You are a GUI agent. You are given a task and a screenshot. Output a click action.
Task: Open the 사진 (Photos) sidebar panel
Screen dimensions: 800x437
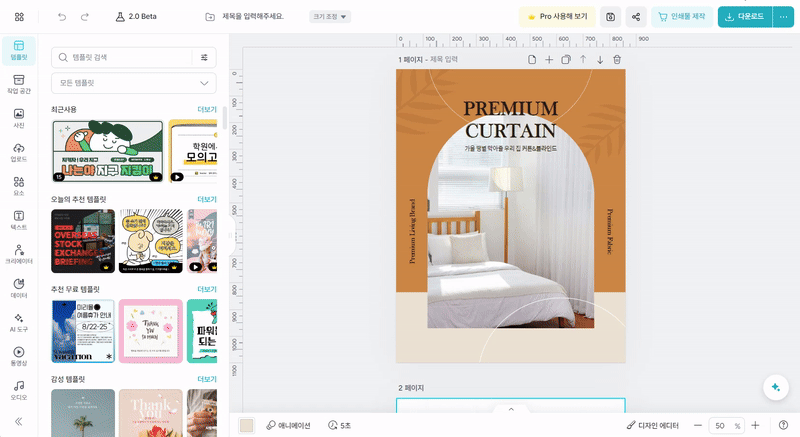coord(19,119)
